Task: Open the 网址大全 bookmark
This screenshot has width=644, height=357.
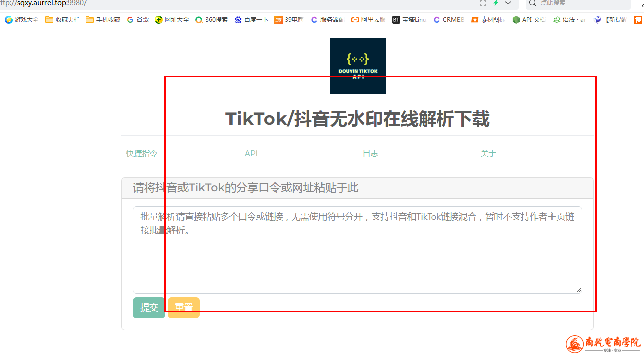Action: click(172, 20)
